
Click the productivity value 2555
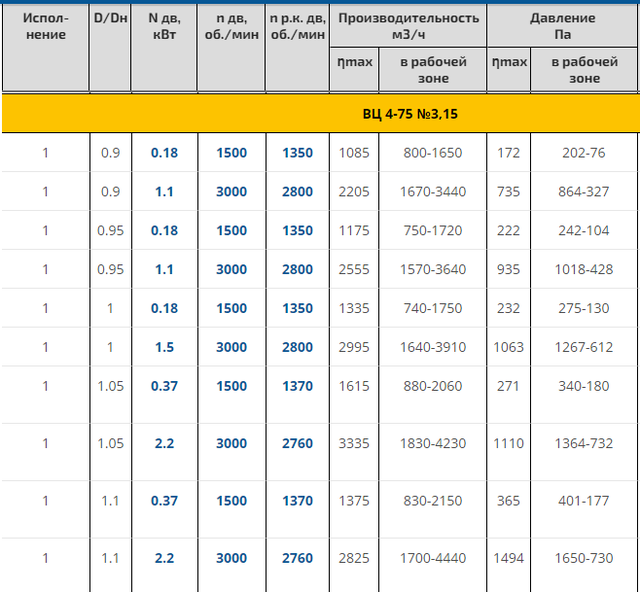coord(354,269)
